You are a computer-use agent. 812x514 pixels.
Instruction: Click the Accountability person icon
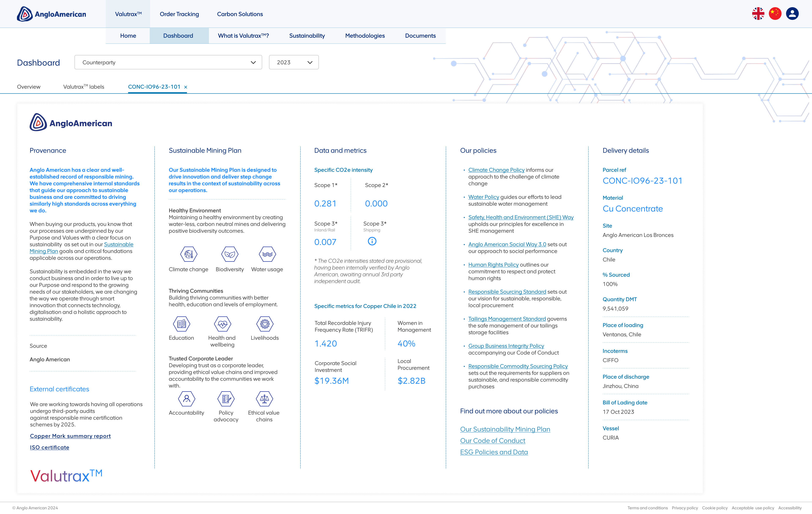pyautogui.click(x=187, y=399)
